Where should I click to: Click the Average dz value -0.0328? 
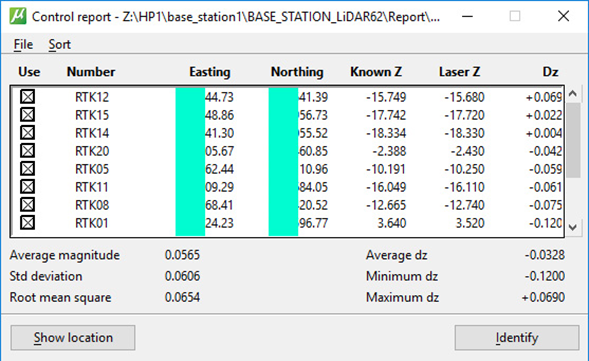click(545, 255)
